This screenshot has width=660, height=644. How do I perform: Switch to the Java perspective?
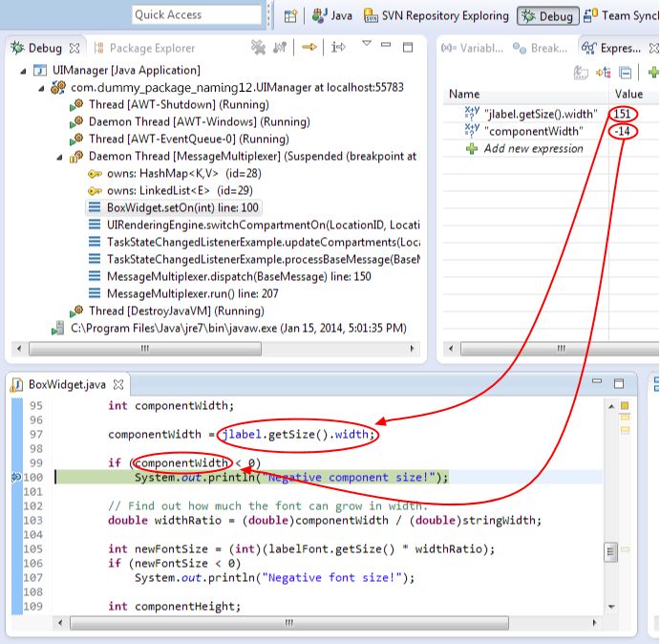[331, 16]
